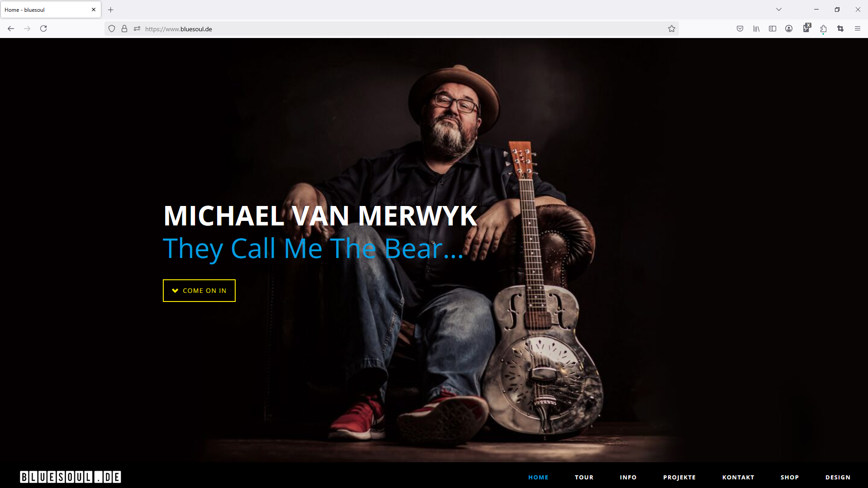The height and width of the screenshot is (488, 868).
Task: Open the extensions puzzle icon
Action: tap(823, 29)
